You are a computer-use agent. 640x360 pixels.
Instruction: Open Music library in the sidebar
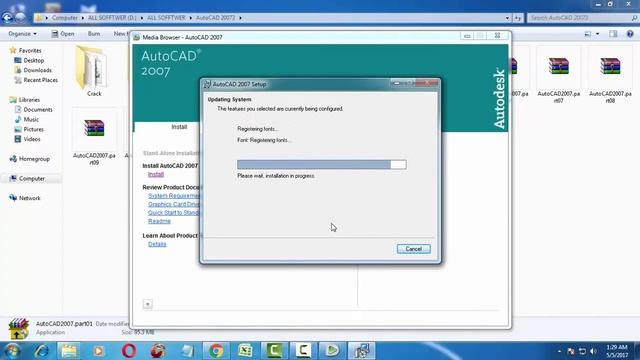tap(27, 119)
